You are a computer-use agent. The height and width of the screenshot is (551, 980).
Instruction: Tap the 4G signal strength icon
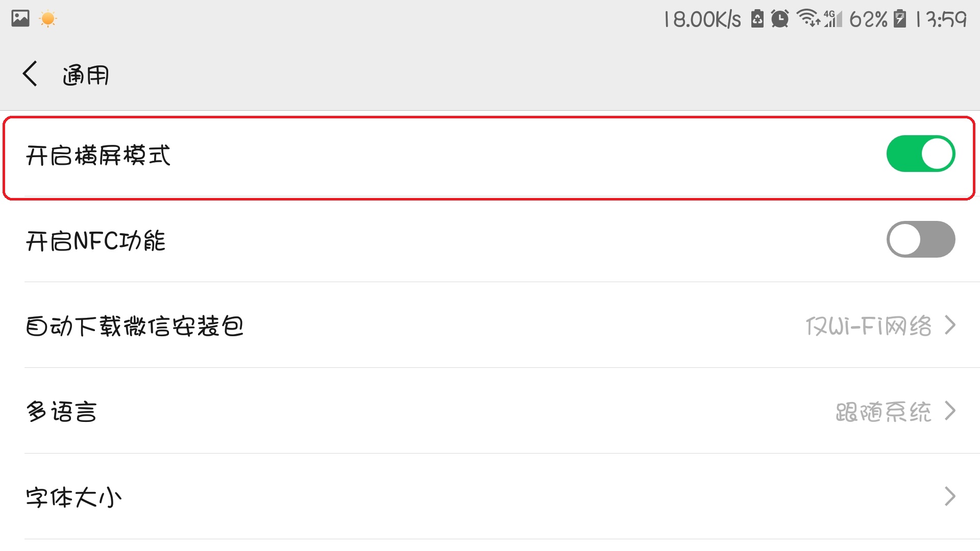coord(833,19)
